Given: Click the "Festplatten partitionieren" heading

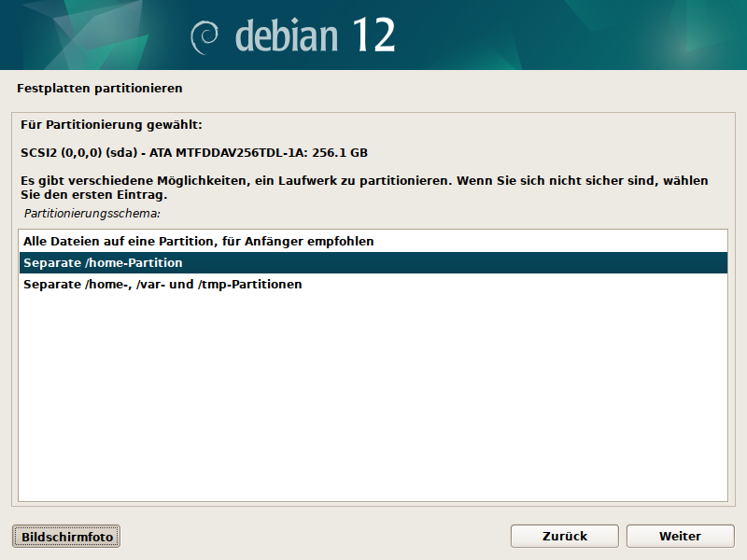Looking at the screenshot, I should 99,89.
